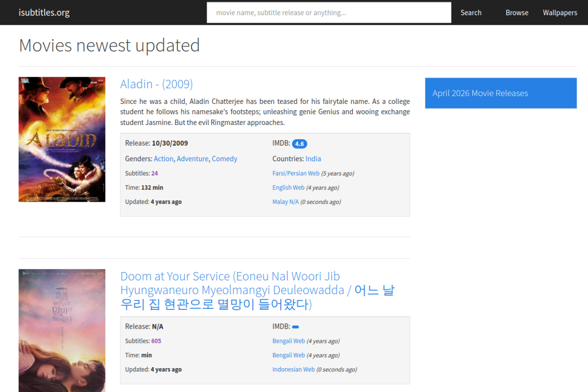The image size is (588, 392).
Task: Click the Doom at Your Service poster
Action: 62,330
